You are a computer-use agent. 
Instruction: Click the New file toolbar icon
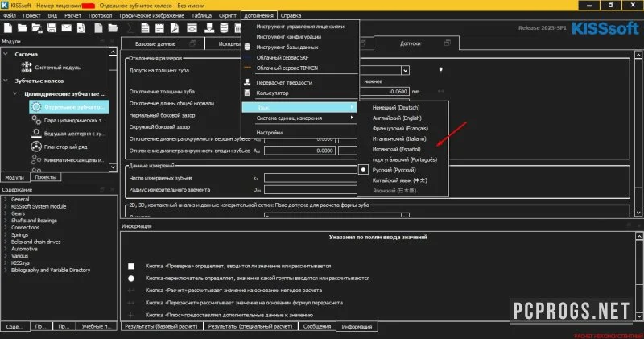click(8, 28)
